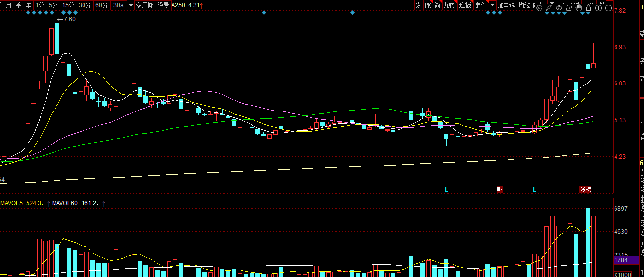Click the 6897 volume axis label
Image resolution: width=644 pixels, height=277 pixels.
621,209
